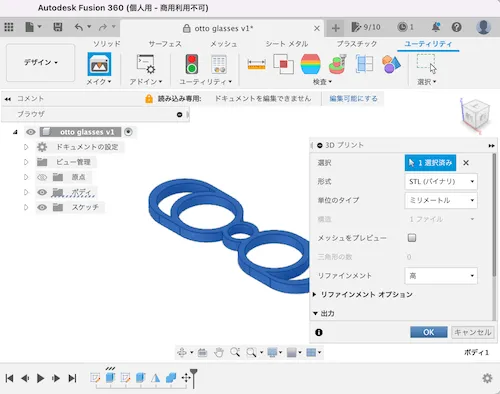Clear the selection with the X button
500x394 pixels.
(x=466, y=163)
